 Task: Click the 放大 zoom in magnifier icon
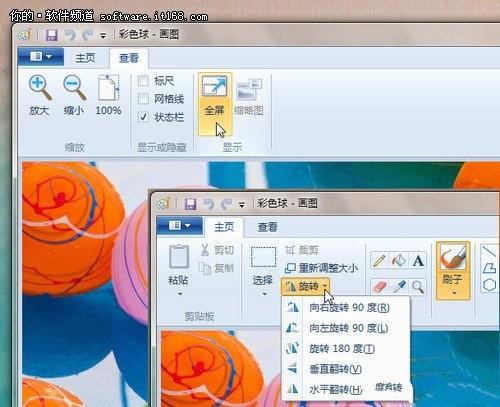coord(40,88)
